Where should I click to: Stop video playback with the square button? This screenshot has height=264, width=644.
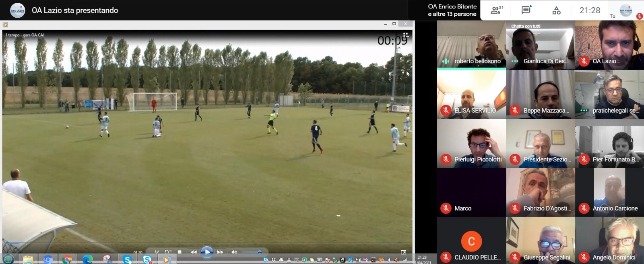click(180, 252)
